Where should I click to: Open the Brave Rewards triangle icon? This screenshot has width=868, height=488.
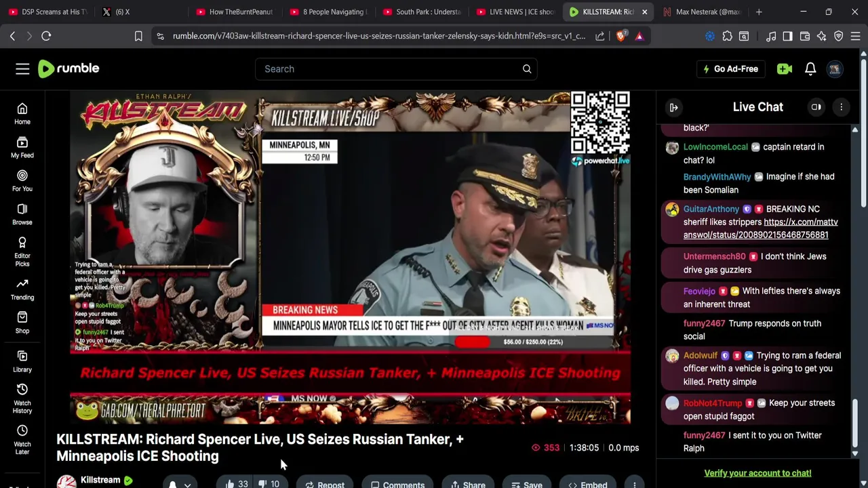pyautogui.click(x=639, y=36)
